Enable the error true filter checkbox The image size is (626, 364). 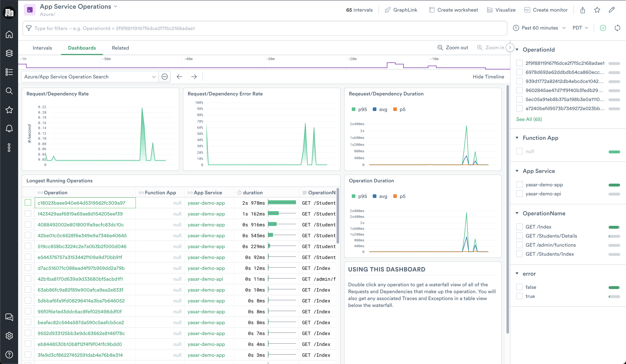point(519,296)
